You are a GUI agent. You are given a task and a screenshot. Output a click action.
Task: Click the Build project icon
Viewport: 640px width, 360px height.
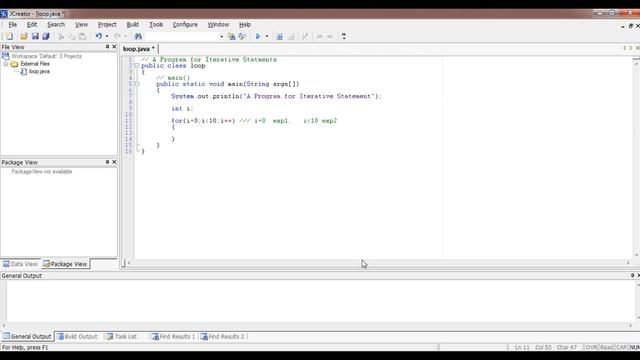(279, 36)
